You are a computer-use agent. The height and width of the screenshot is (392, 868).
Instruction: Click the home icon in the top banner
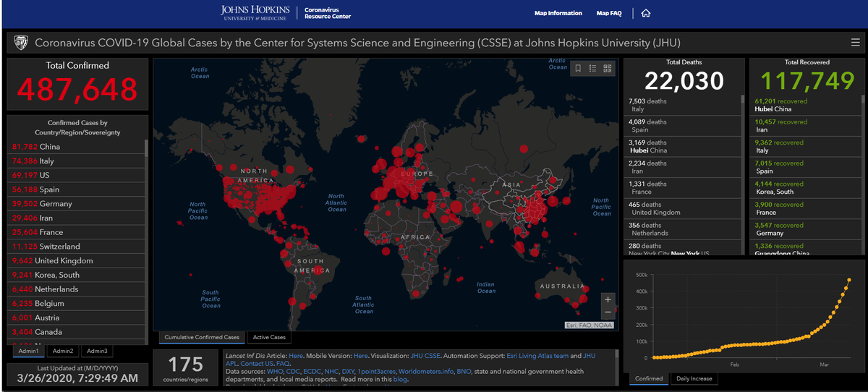click(646, 13)
